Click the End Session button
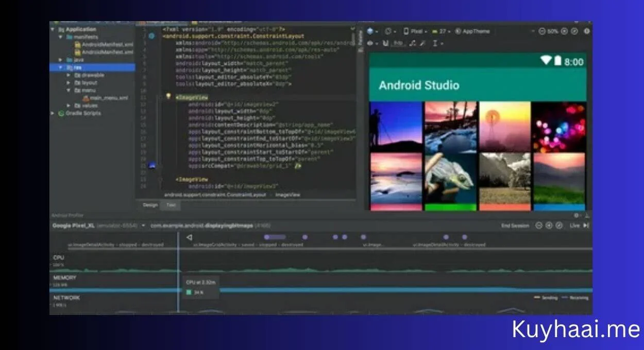644x350 pixels. coord(515,225)
